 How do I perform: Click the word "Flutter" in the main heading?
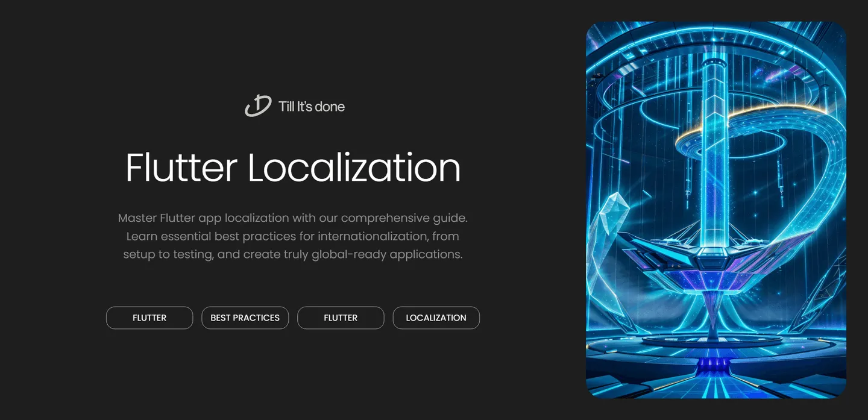point(181,168)
